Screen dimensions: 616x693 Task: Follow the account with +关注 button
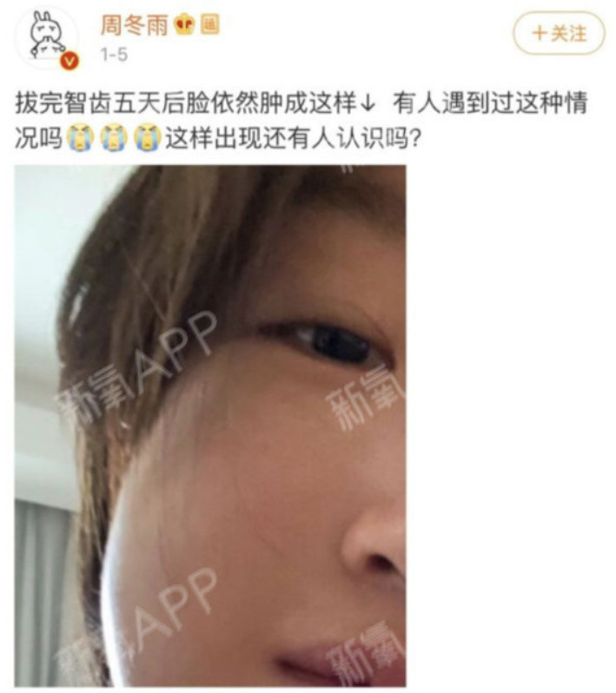(559, 33)
